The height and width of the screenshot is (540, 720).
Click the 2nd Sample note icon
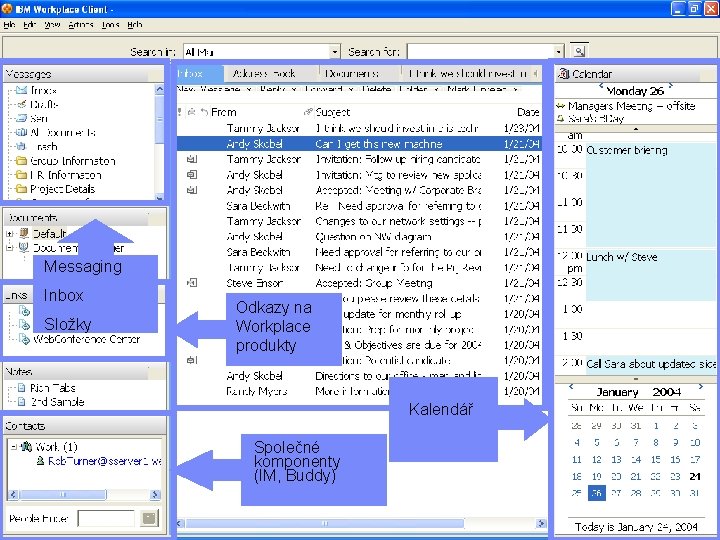(x=21, y=402)
